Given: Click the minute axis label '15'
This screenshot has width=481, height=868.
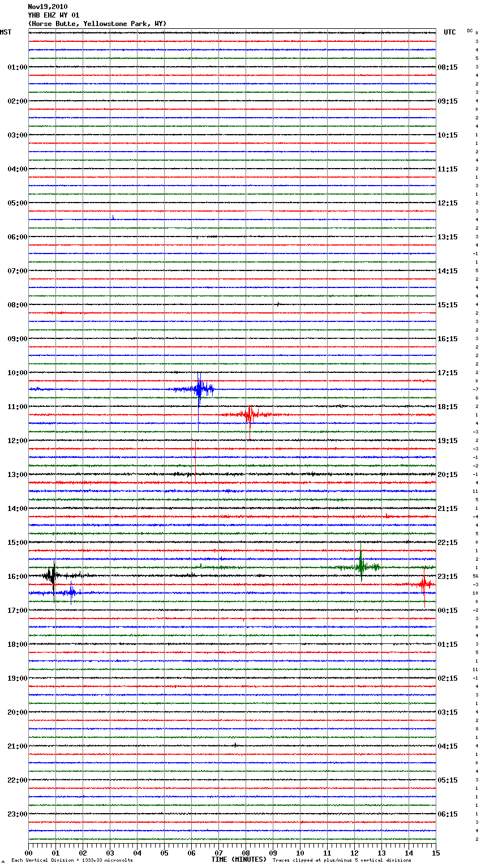Looking at the screenshot, I should pyautogui.click(x=436, y=853).
